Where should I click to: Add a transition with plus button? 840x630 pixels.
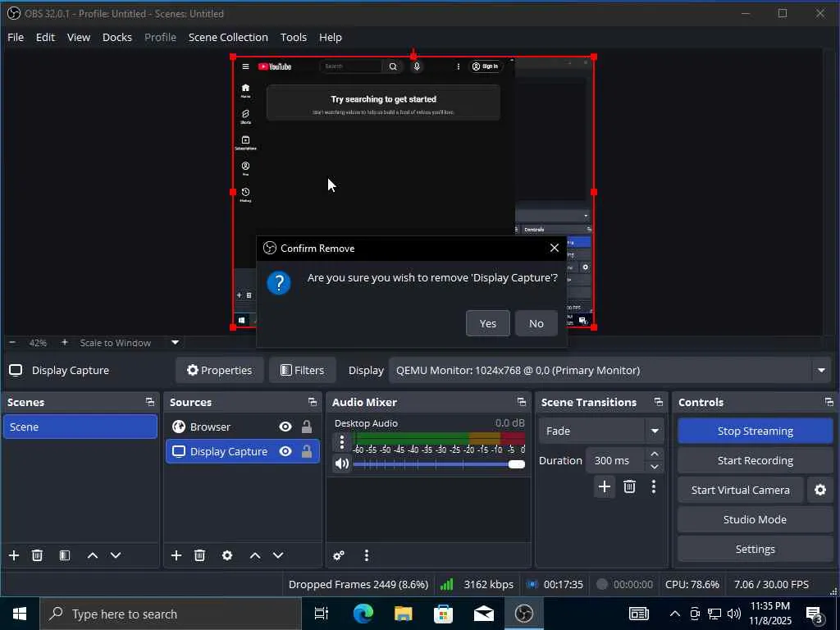click(x=605, y=486)
